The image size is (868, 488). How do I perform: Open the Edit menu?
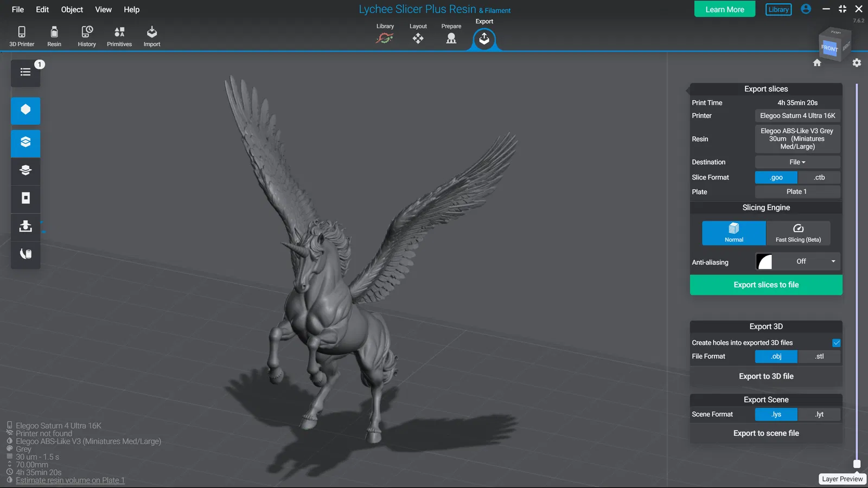(x=42, y=9)
